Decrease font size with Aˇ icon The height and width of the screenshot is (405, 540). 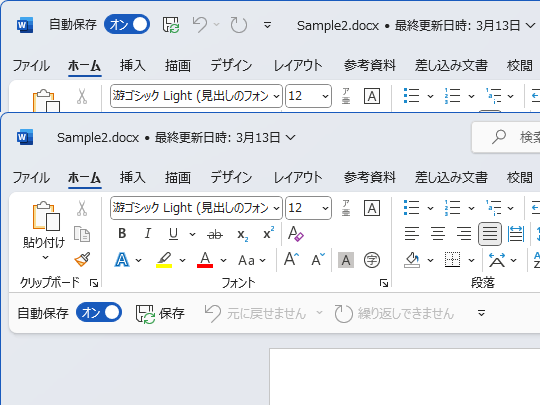(x=318, y=259)
